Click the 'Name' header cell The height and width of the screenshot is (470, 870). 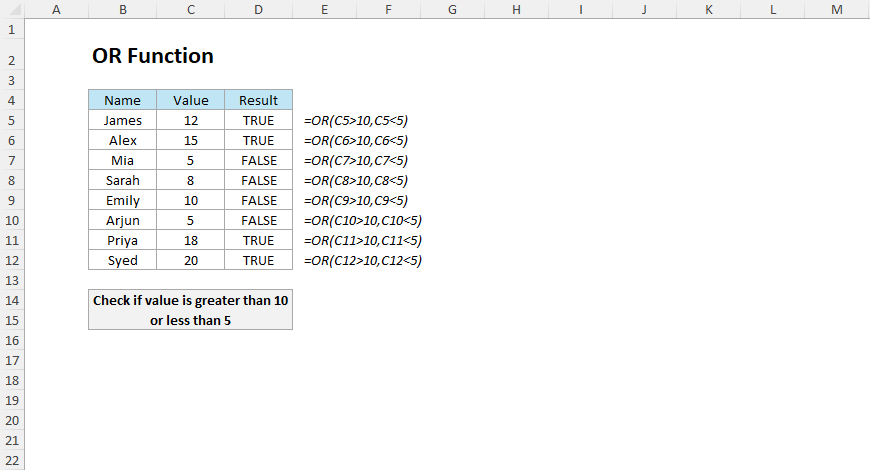(x=123, y=100)
